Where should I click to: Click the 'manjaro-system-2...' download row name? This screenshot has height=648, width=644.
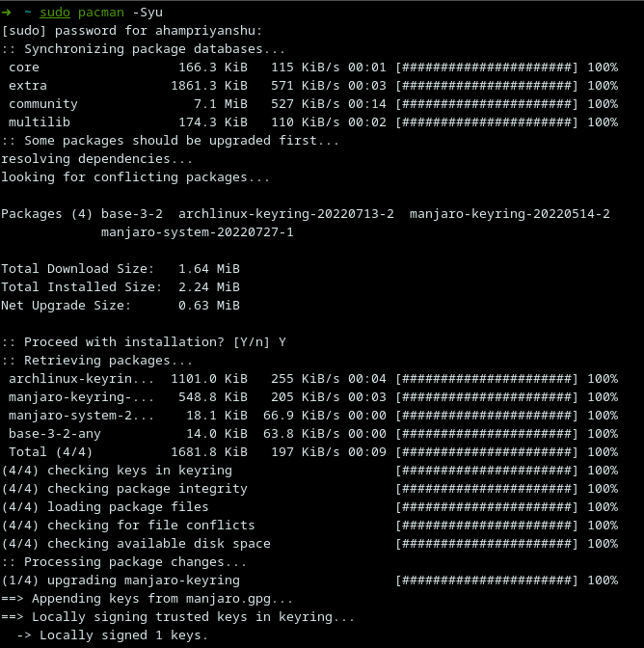coord(81,416)
